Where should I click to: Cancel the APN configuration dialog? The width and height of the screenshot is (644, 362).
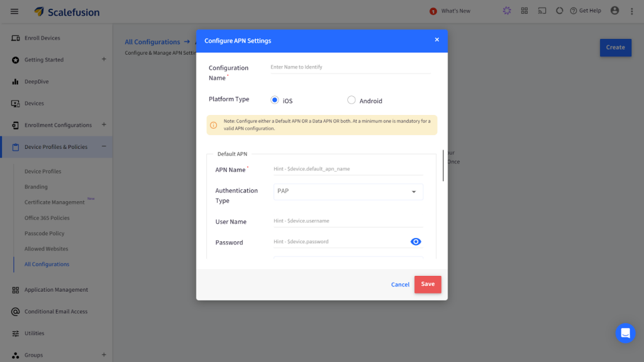(400, 285)
